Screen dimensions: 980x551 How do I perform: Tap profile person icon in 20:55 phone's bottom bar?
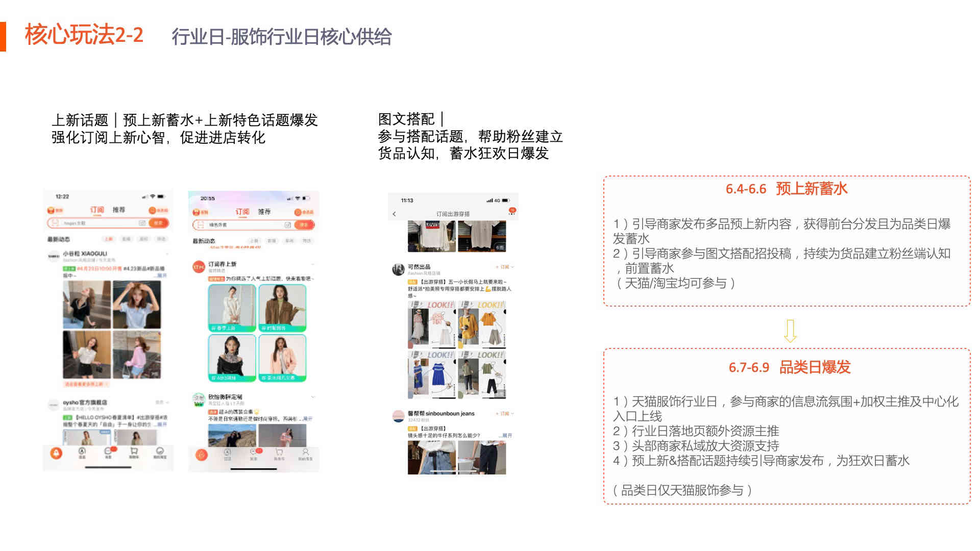(305, 453)
